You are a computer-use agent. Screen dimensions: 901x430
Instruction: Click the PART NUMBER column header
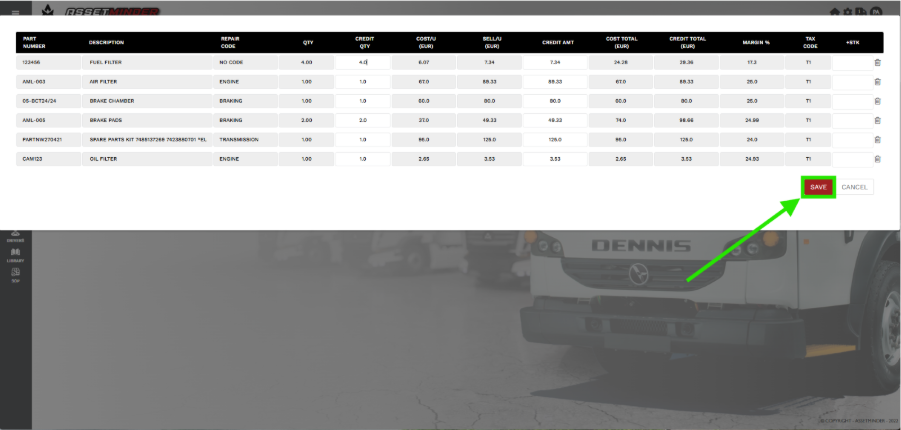[x=34, y=43]
